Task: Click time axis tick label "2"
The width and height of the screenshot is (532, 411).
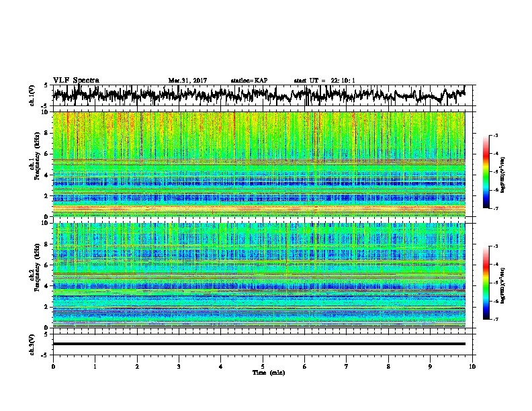Action: tap(137, 367)
